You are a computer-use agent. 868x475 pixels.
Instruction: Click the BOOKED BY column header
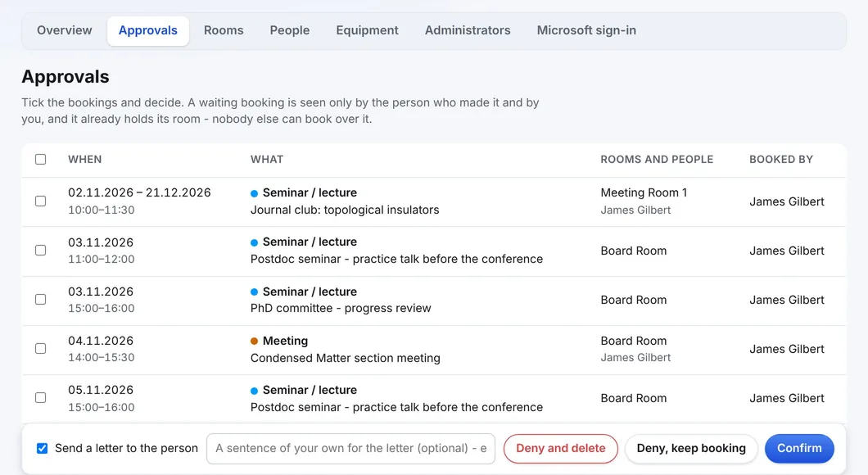point(781,160)
